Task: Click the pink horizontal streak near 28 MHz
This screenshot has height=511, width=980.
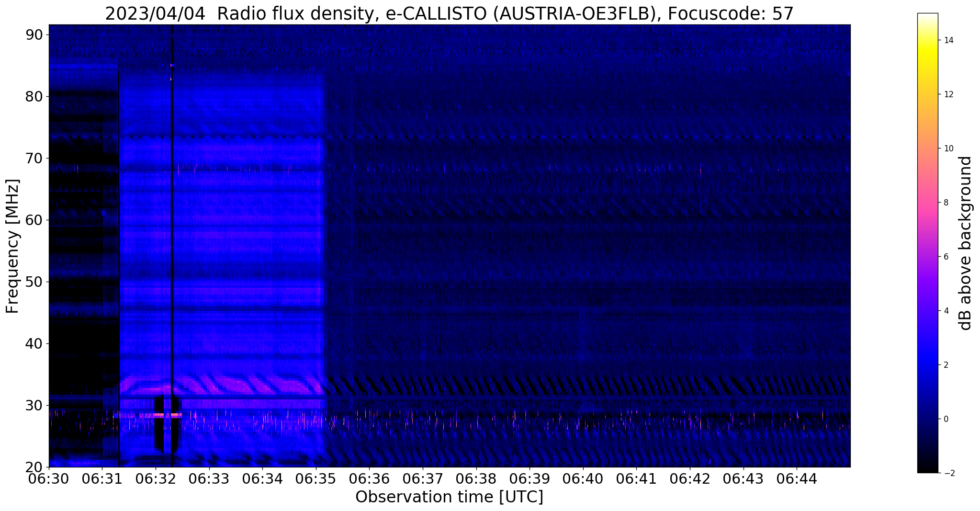Action: (149, 416)
